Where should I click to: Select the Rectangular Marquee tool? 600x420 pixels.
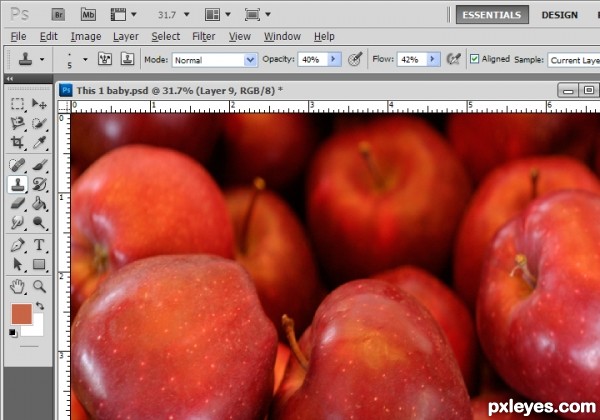tap(17, 104)
